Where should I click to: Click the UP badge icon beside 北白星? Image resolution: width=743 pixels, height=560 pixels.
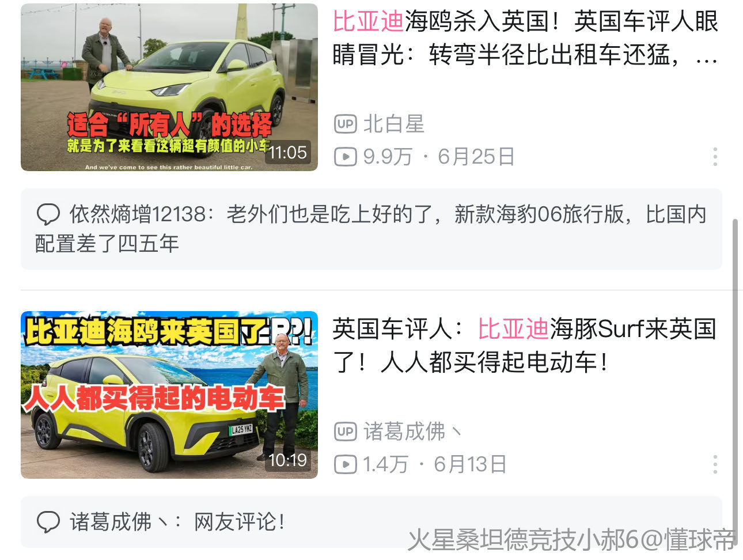point(345,123)
